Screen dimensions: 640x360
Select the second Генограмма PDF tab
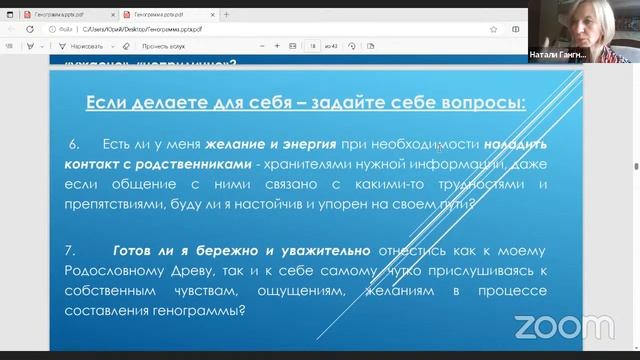[x=168, y=15]
